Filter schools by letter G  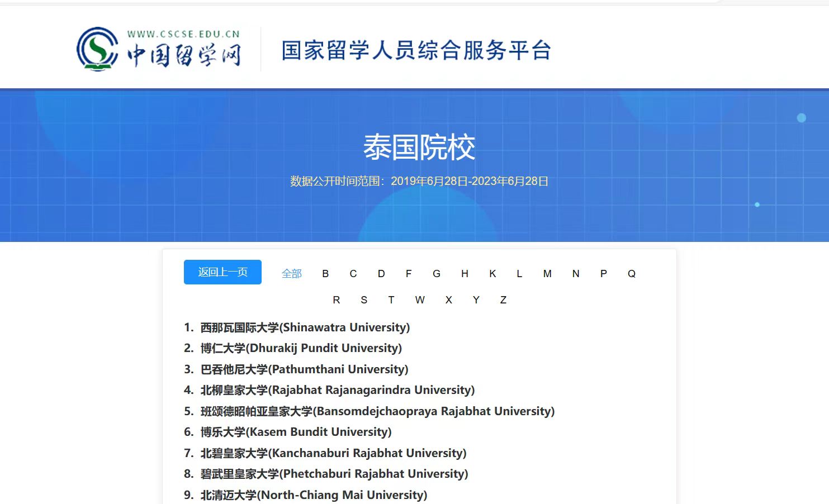pyautogui.click(x=437, y=274)
